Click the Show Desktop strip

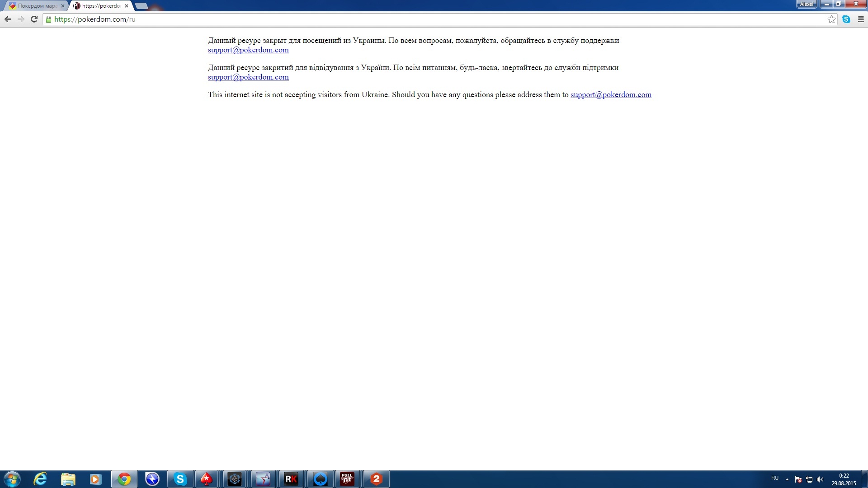[864, 479]
